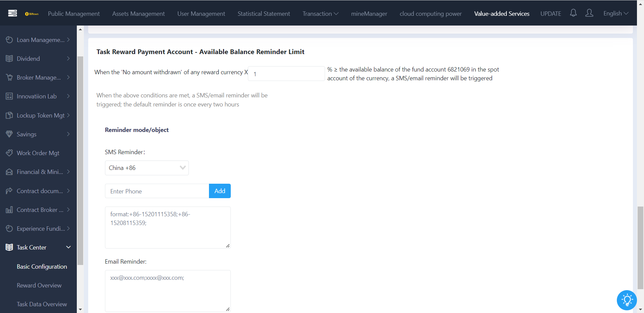Click the sidebar scroll down arrow

pos(80,309)
